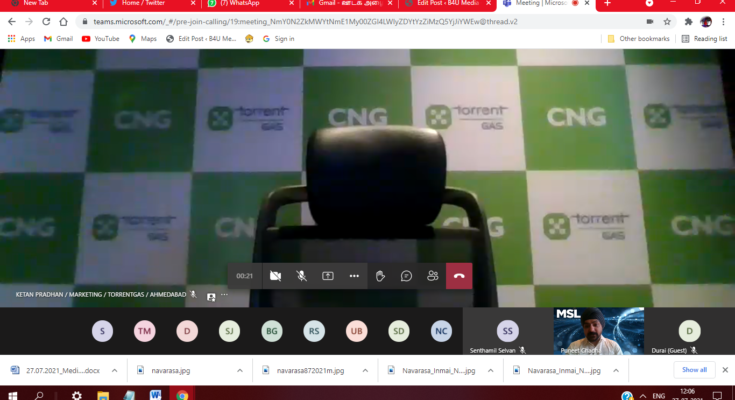
Task: Go forward in browser history
Action: click(29, 22)
